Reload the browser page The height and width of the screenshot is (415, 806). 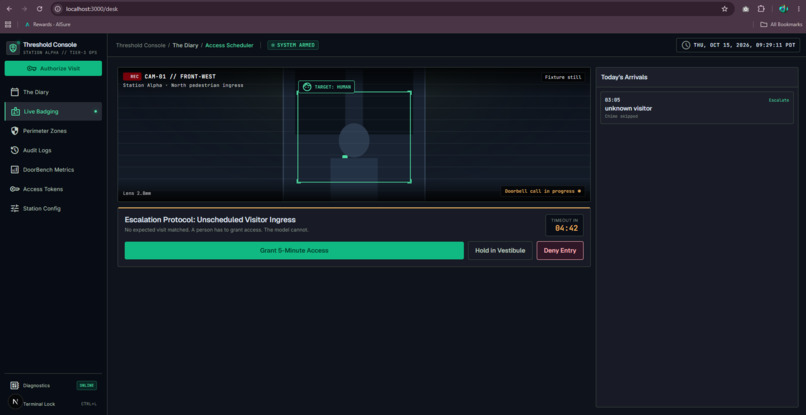point(40,9)
